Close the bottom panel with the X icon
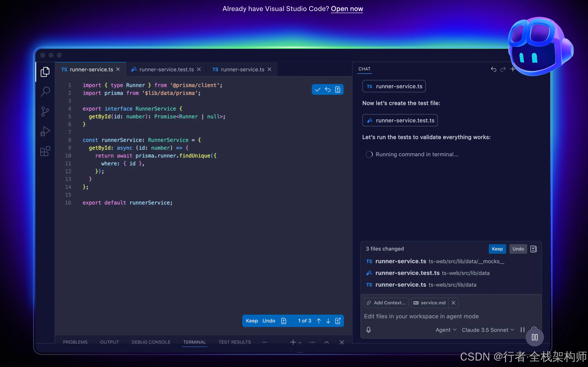Viewport: 588px width, 367px height. pos(342,342)
